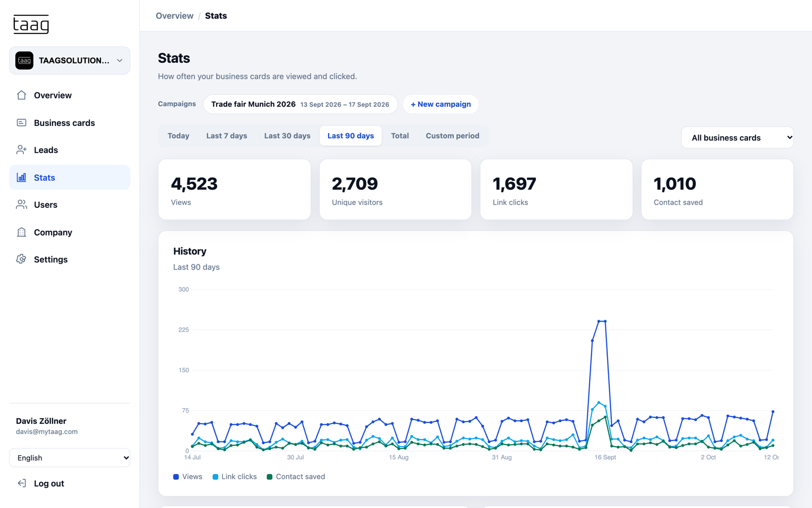The width and height of the screenshot is (812, 508).
Task: Navigate to Company page
Action: coord(70,232)
